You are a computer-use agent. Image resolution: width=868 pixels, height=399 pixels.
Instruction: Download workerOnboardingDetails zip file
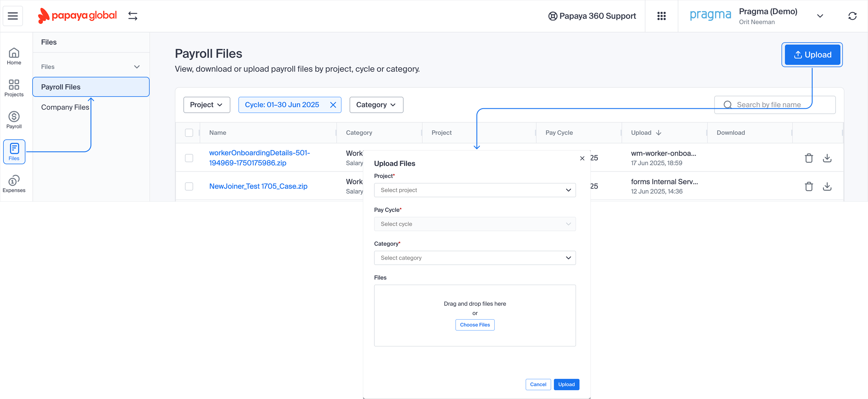[x=827, y=158]
